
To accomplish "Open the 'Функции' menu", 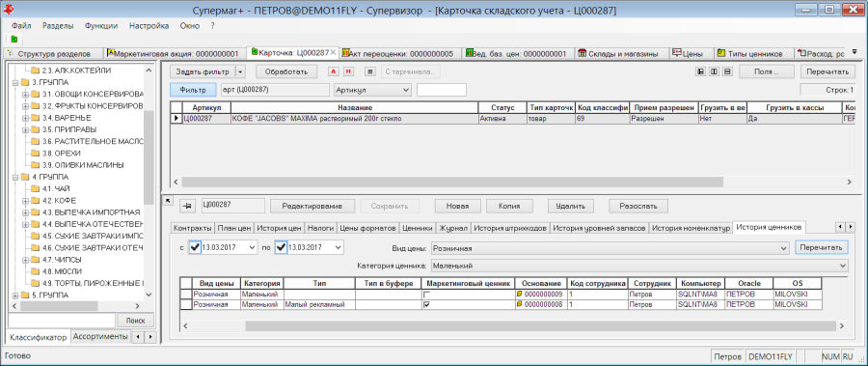I will tap(101, 25).
